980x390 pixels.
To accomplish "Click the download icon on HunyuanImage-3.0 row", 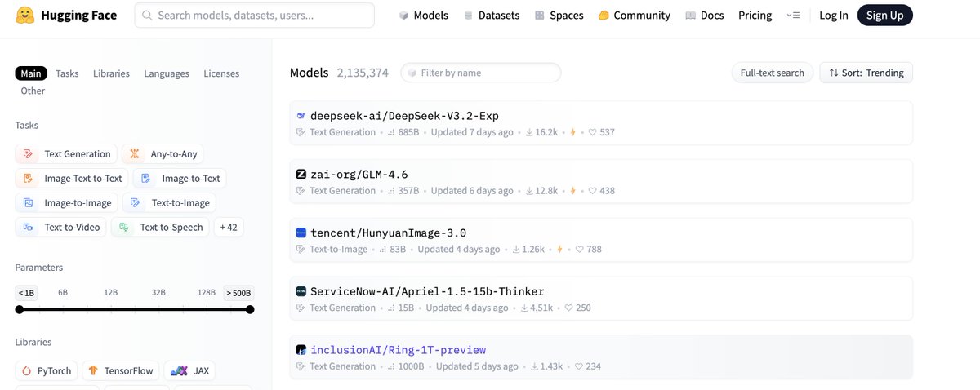I will (x=516, y=250).
